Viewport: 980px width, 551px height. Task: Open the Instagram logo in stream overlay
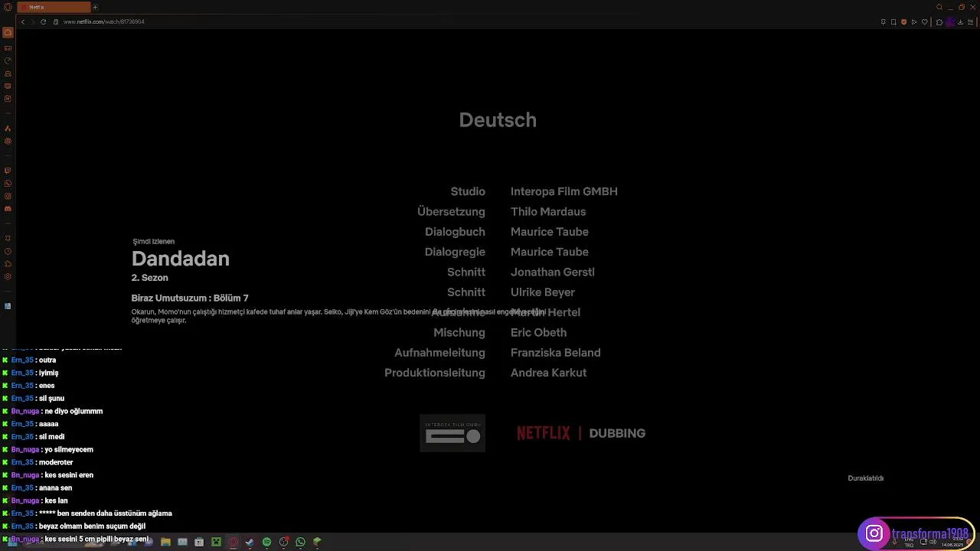(874, 533)
